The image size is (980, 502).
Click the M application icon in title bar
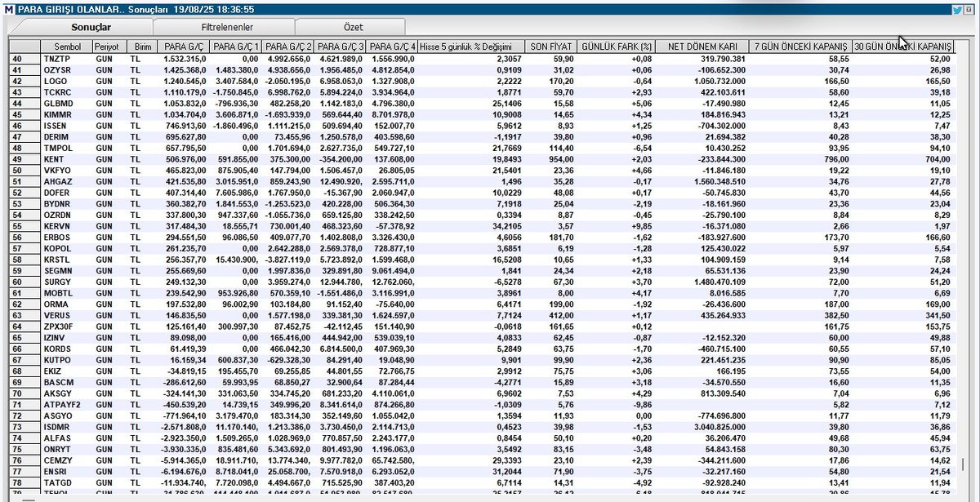(x=8, y=10)
